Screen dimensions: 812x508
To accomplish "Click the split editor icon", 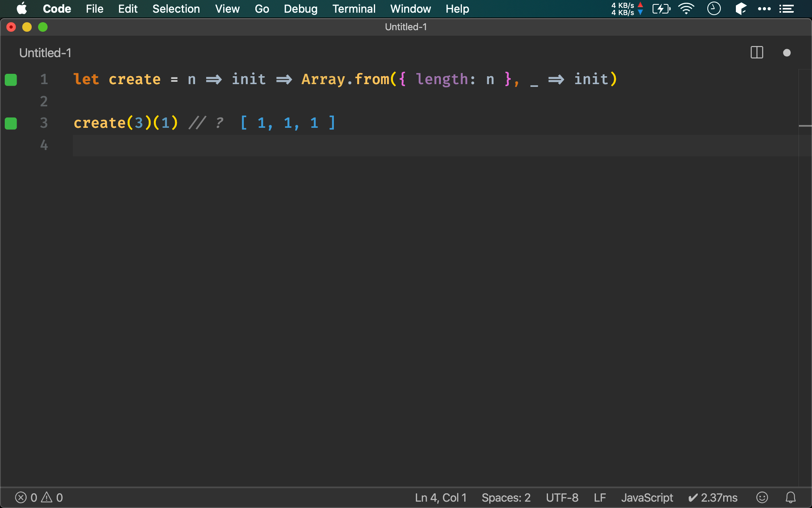I will (756, 53).
